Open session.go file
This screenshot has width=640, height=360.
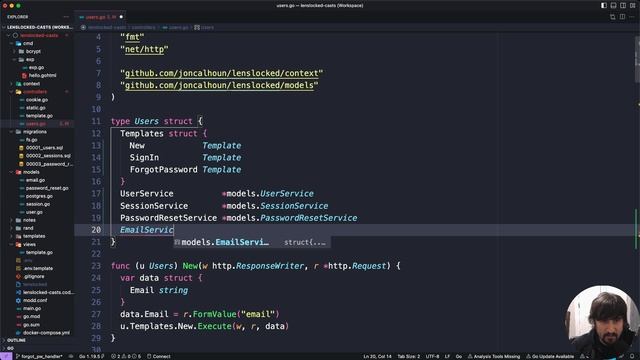(x=38, y=204)
